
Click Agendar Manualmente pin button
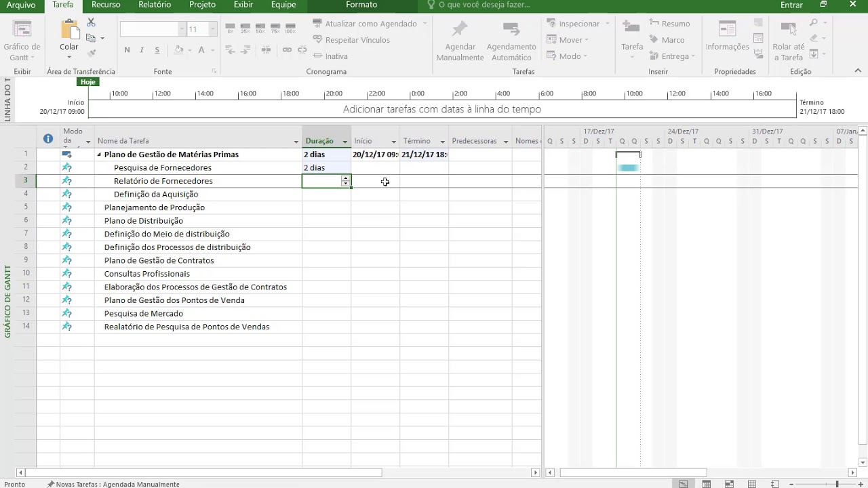pyautogui.click(x=460, y=41)
